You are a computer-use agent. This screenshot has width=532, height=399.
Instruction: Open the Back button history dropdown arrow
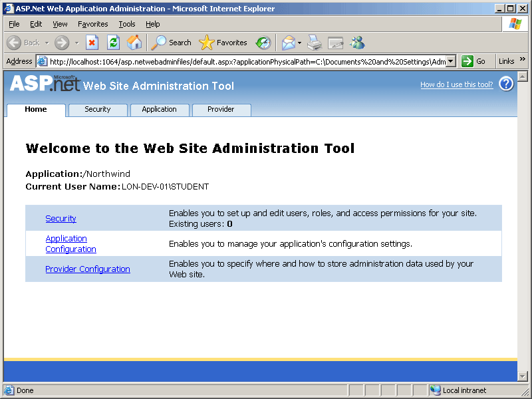[x=47, y=43]
